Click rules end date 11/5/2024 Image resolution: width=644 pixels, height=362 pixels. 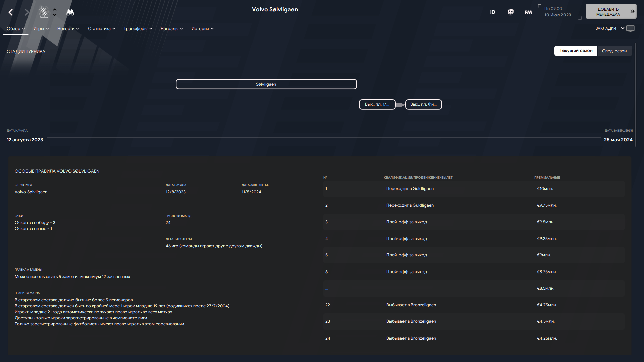[251, 192]
